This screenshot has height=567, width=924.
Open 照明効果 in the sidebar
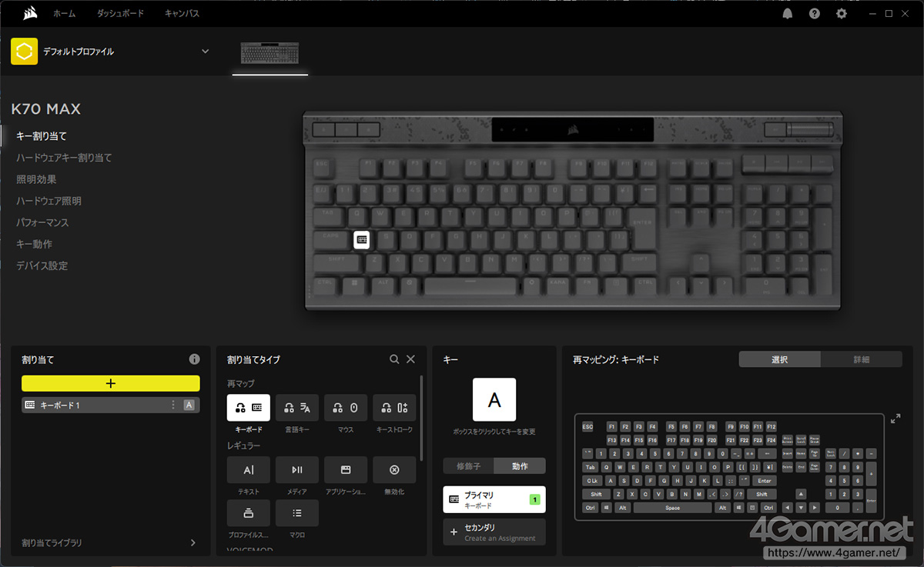click(x=36, y=179)
